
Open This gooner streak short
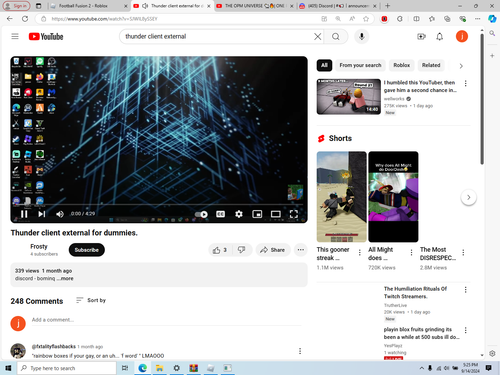[342, 197]
